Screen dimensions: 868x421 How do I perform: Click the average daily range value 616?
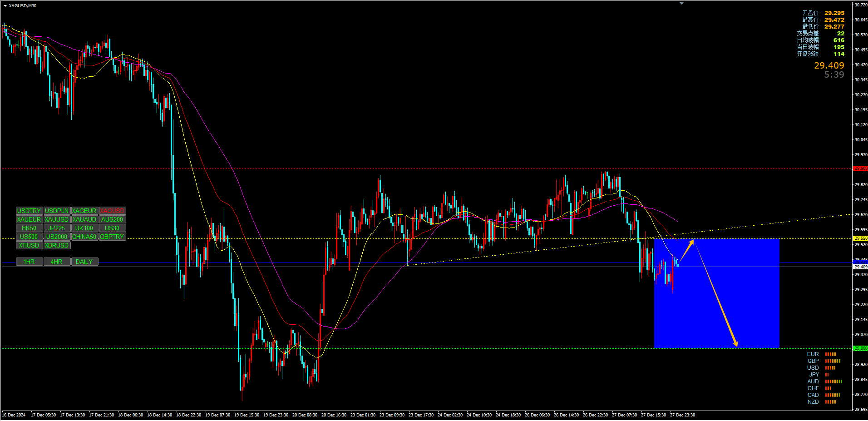click(839, 40)
